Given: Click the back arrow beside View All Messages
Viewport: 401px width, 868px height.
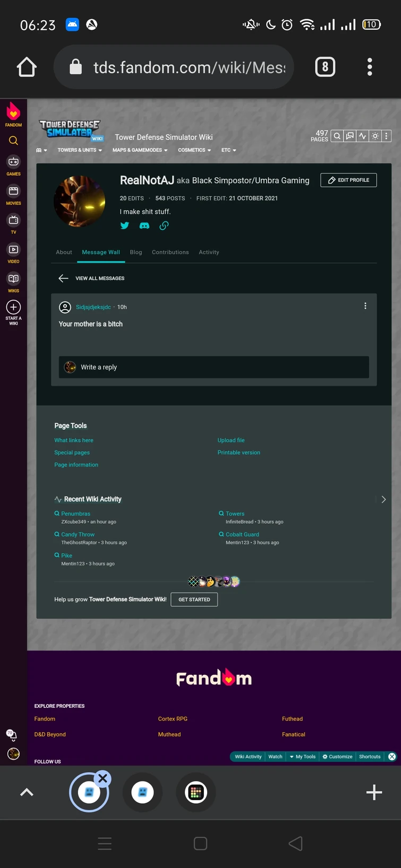Looking at the screenshot, I should pos(63,278).
